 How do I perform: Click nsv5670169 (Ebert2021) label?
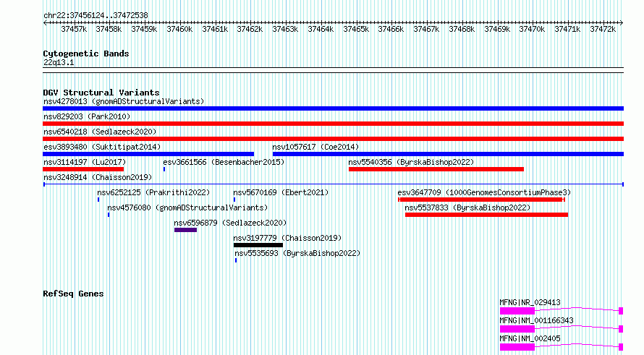tap(281, 192)
